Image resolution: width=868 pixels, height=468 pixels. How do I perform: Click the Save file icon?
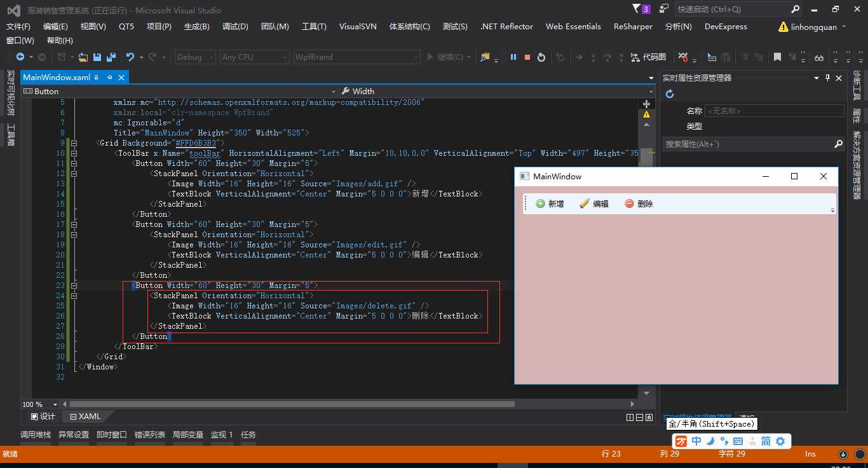point(97,57)
